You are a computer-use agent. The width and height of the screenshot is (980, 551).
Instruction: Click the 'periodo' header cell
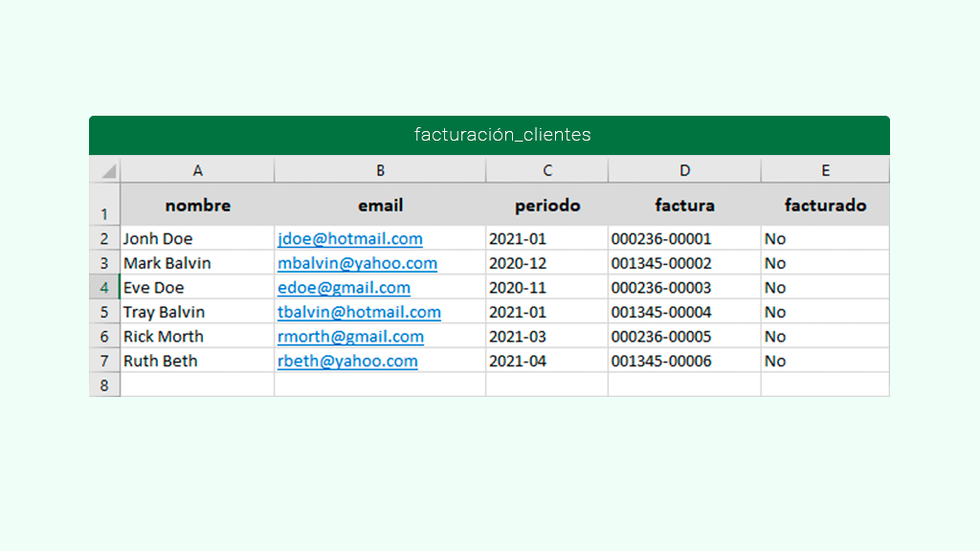[x=546, y=205]
